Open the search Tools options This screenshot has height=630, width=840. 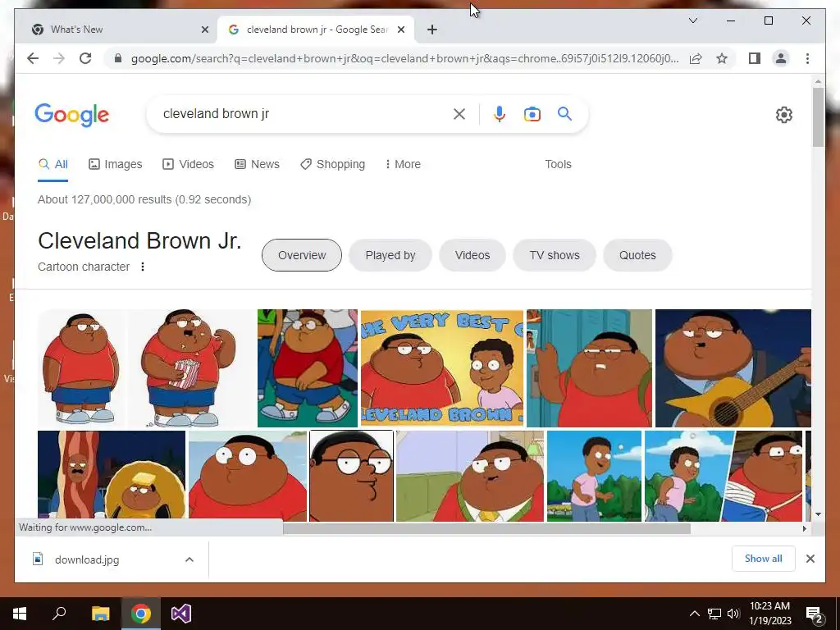558,164
